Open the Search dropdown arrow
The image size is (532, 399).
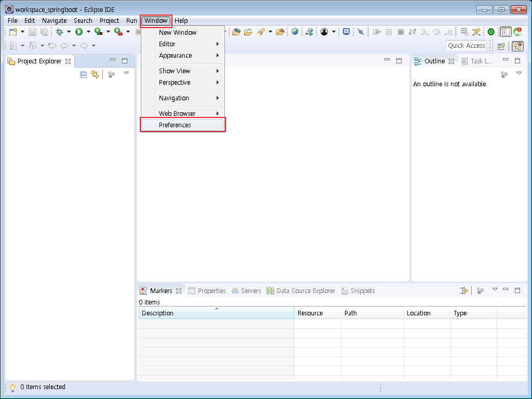point(270,32)
